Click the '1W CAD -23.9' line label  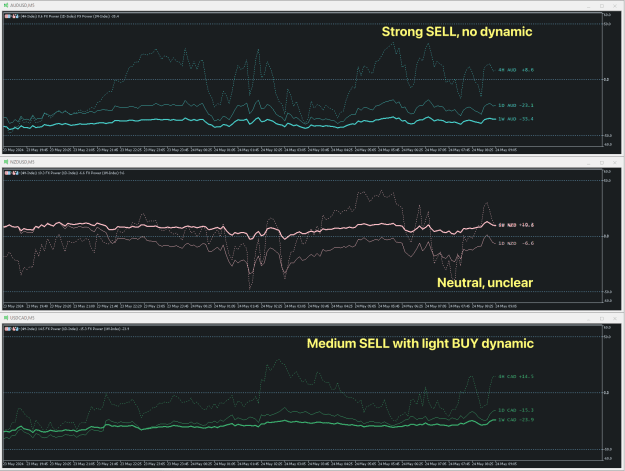pos(516,420)
